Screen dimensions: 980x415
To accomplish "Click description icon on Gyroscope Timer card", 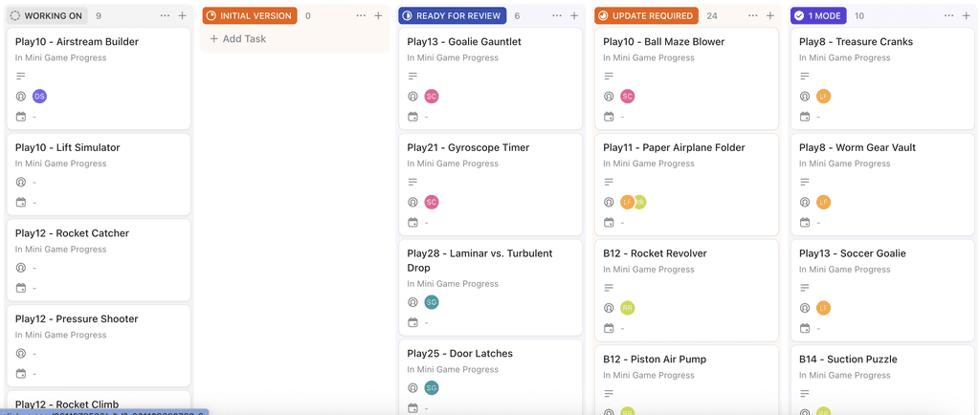I will 412,183.
